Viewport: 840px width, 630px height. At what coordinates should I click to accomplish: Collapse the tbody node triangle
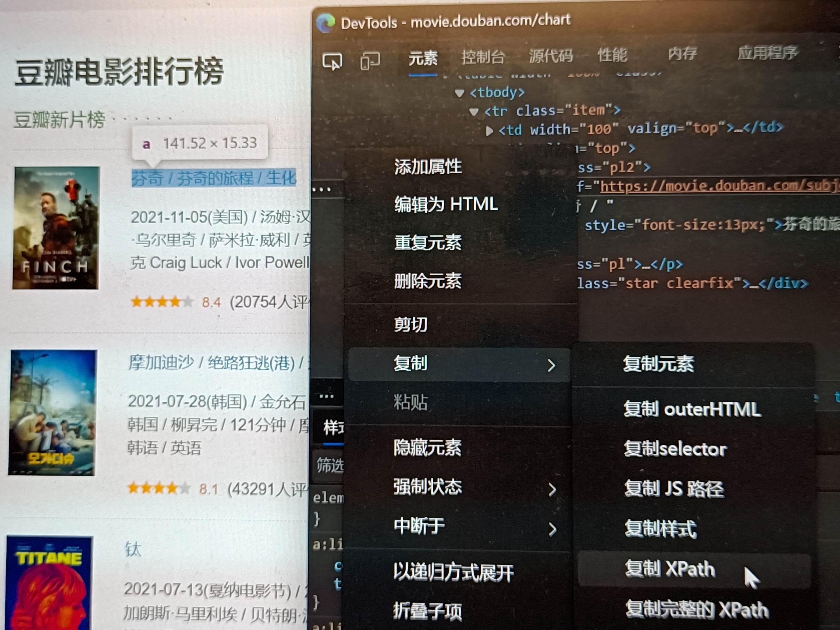[459, 93]
